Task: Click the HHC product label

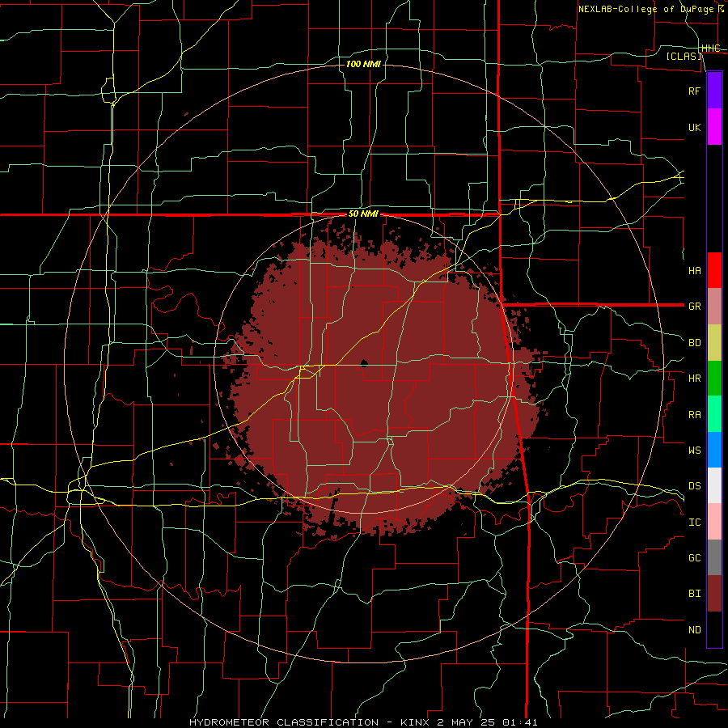Action: click(x=711, y=49)
